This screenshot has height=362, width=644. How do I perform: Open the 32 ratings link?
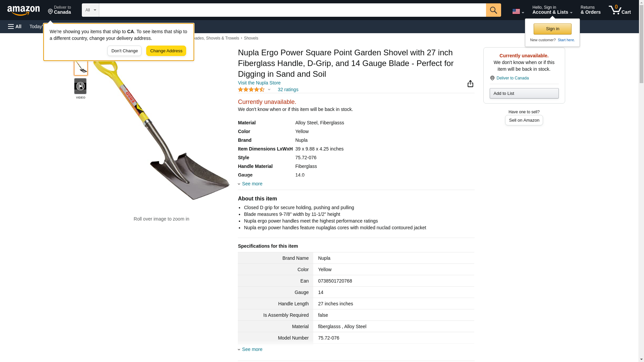(288, 89)
